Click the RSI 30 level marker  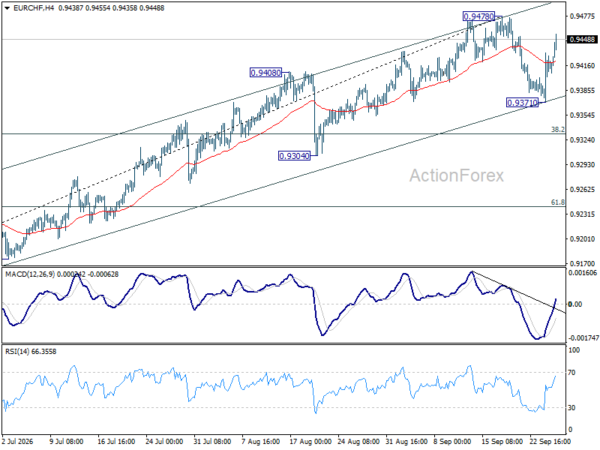point(572,408)
